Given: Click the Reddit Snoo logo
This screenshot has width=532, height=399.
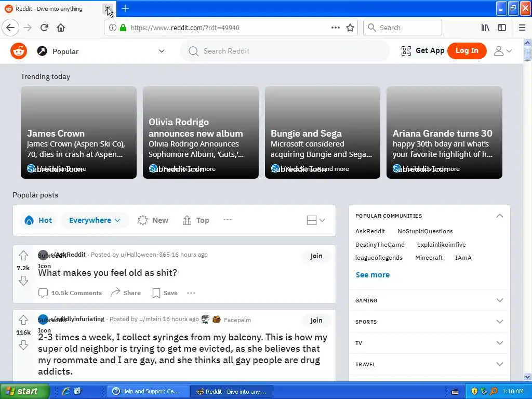Looking at the screenshot, I should click(19, 51).
